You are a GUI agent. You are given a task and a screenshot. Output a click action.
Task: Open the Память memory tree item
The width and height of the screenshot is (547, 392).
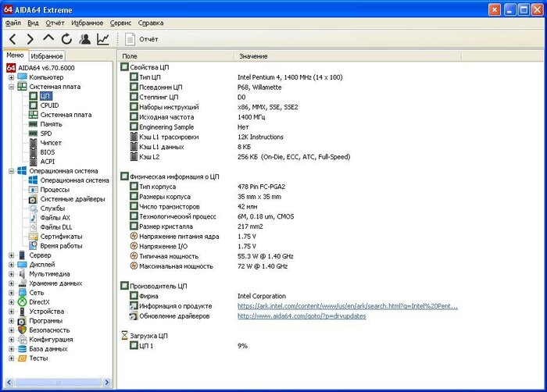[x=52, y=123]
